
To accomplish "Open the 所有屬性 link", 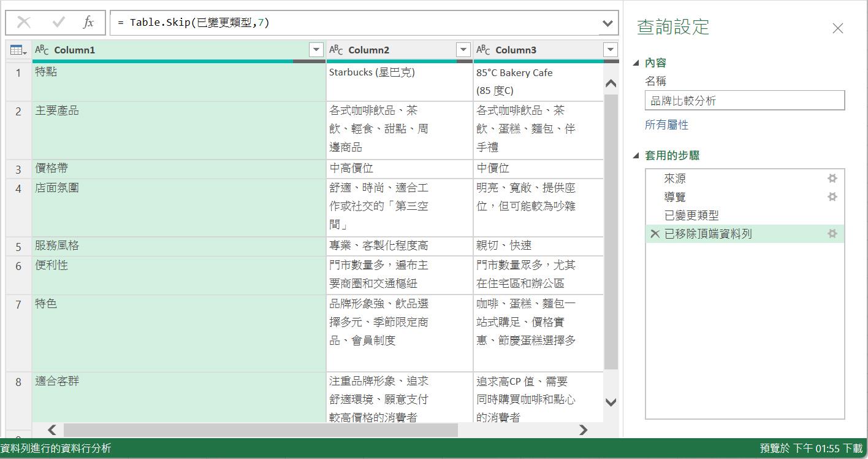I will (x=666, y=125).
